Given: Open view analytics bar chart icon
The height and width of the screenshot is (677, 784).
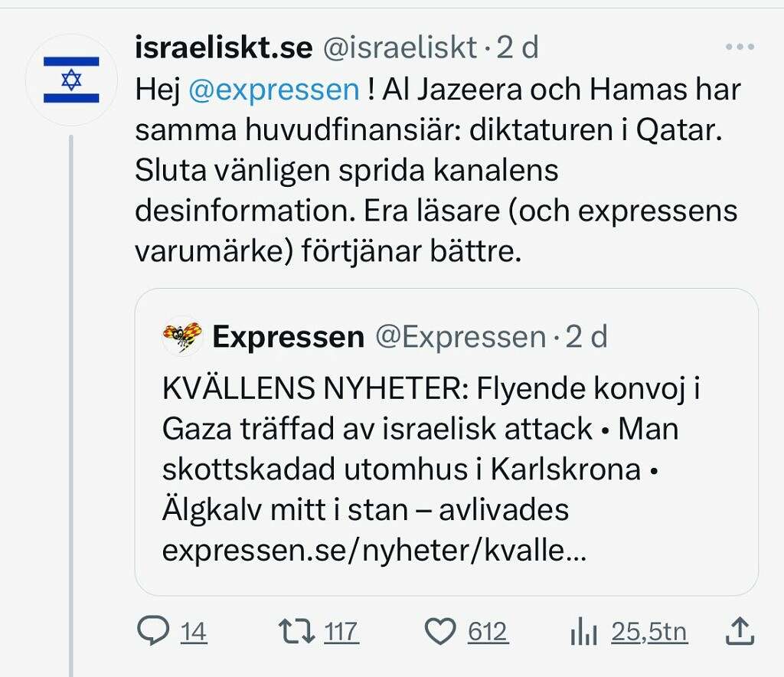Looking at the screenshot, I should [583, 631].
